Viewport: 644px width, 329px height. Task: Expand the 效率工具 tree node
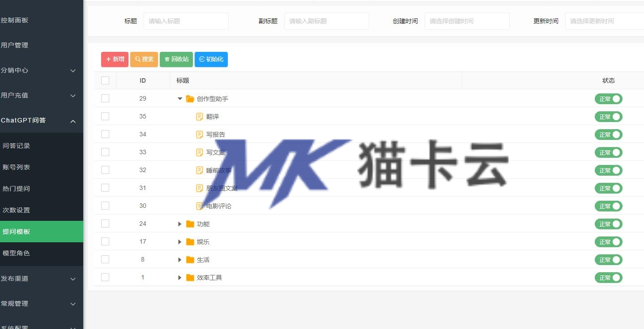pyautogui.click(x=180, y=278)
